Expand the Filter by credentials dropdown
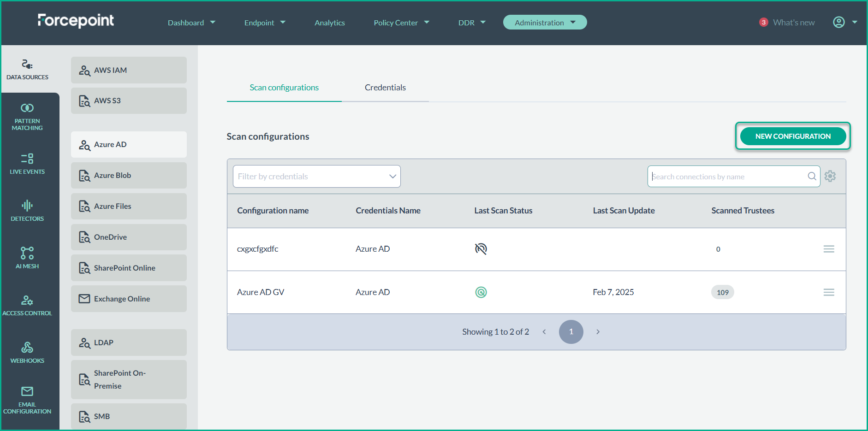 click(316, 177)
